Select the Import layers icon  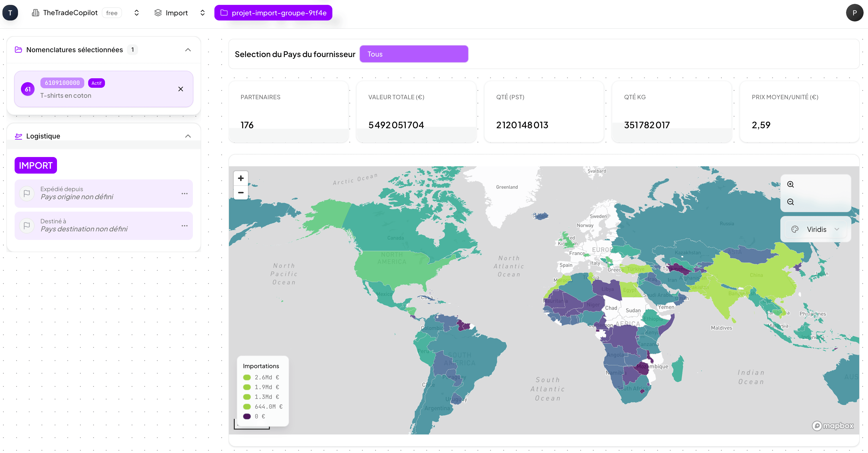[x=158, y=12]
